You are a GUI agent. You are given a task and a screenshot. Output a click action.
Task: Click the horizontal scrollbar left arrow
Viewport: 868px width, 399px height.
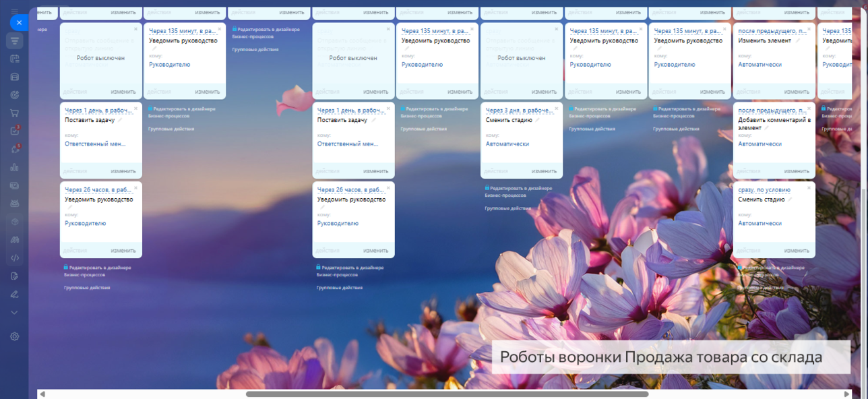[x=42, y=394]
